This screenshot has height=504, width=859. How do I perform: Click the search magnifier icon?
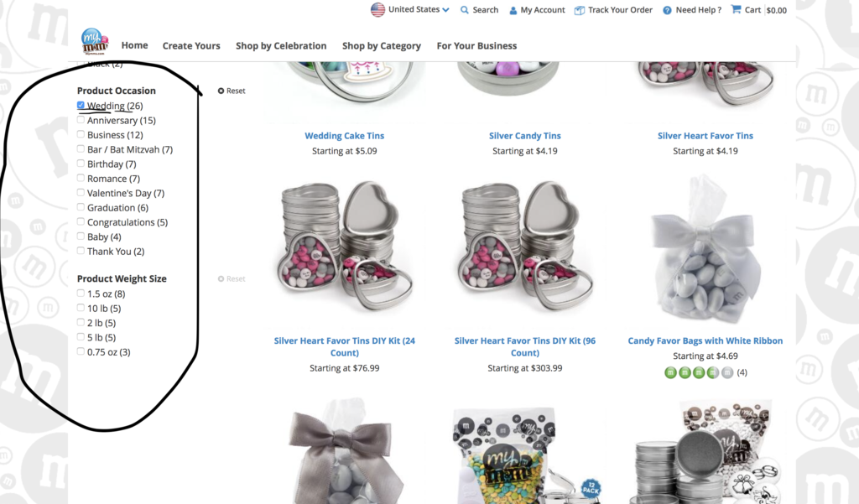click(x=465, y=10)
